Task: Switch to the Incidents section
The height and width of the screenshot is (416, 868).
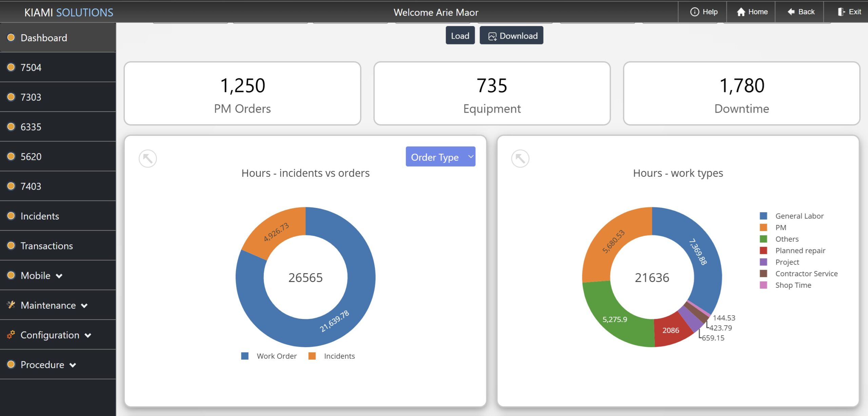Action: click(40, 216)
